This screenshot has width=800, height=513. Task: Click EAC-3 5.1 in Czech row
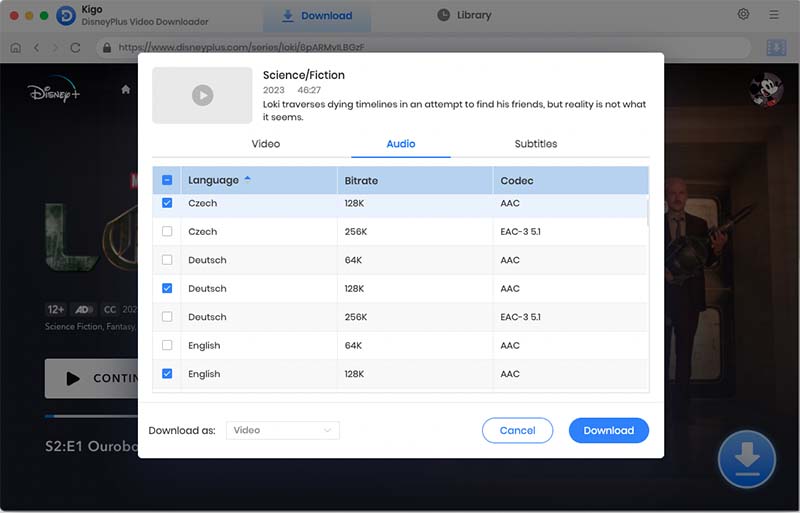pyautogui.click(x=520, y=232)
